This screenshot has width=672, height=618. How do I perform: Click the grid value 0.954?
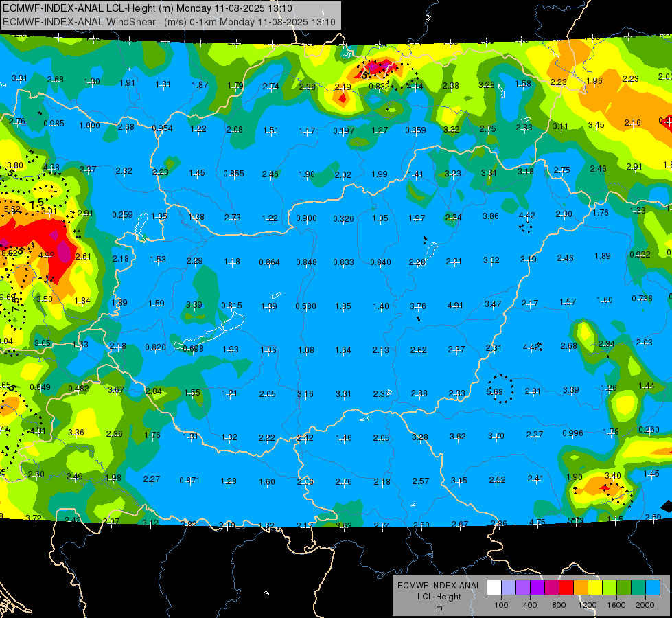[163, 128]
